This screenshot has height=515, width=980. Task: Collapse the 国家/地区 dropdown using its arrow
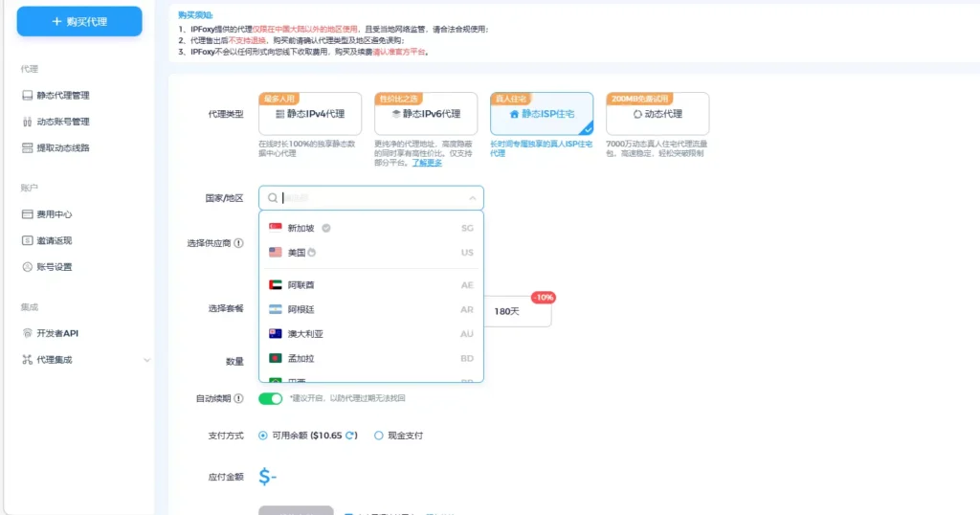pos(472,198)
